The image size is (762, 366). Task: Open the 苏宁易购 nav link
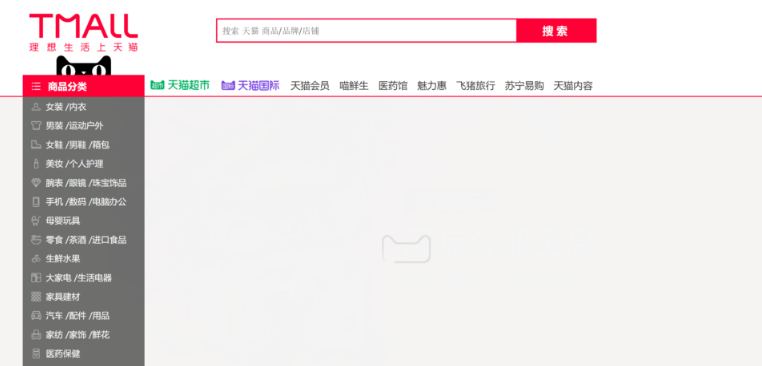[x=524, y=86]
